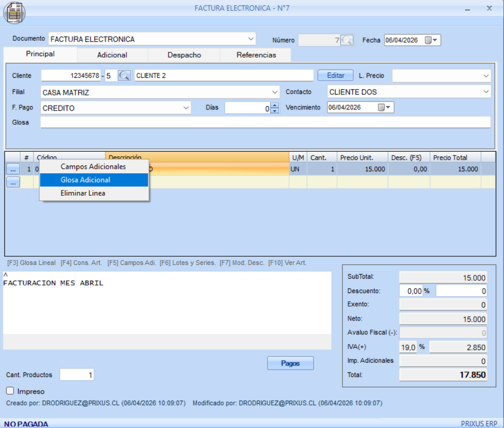This screenshot has height=428, width=504.
Task: Click the ellipsis button on line 1
Action: coord(12,169)
